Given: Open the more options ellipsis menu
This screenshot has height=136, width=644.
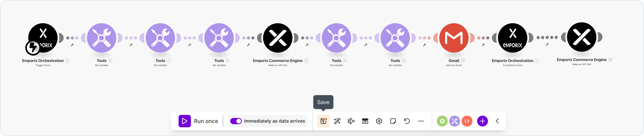Looking at the screenshot, I should (421, 121).
